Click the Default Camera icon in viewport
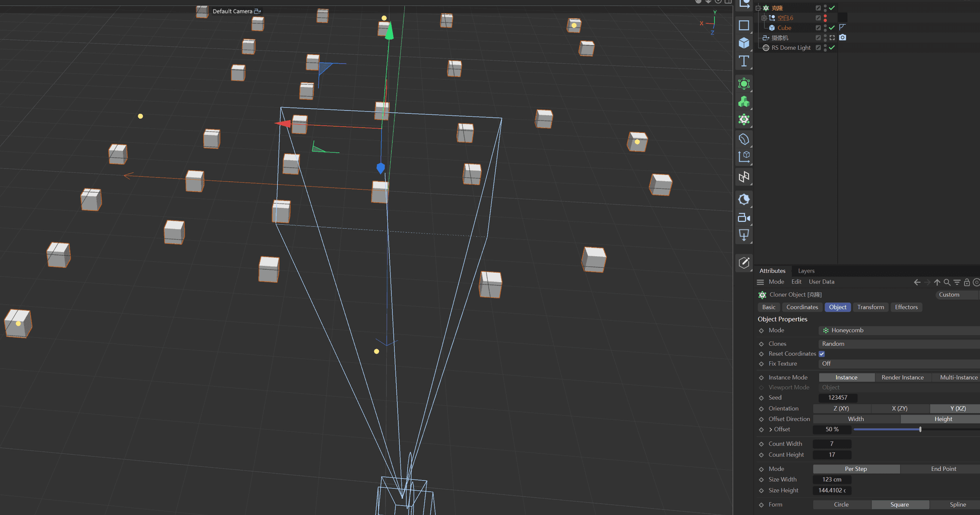Screen dimensions: 980x515 pos(257,11)
